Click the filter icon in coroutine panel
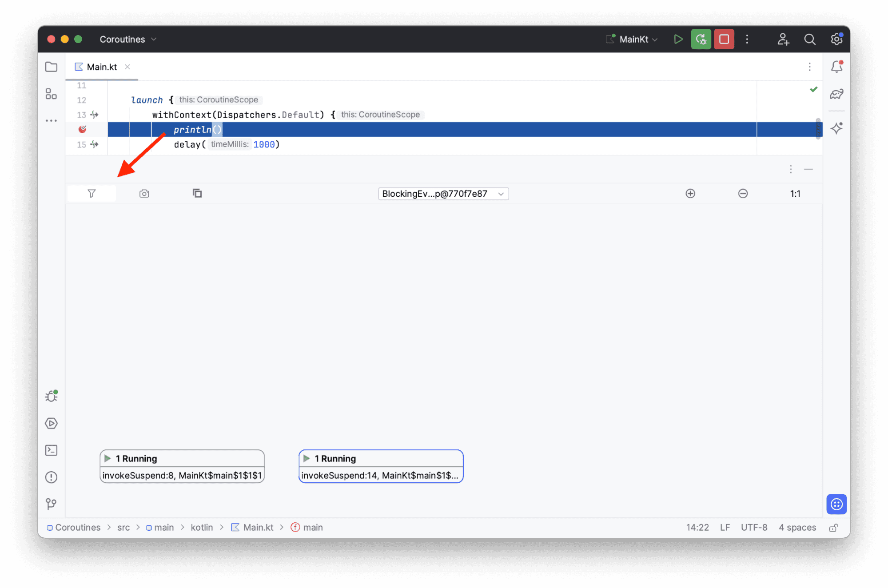The width and height of the screenshot is (888, 588). pyautogui.click(x=92, y=194)
